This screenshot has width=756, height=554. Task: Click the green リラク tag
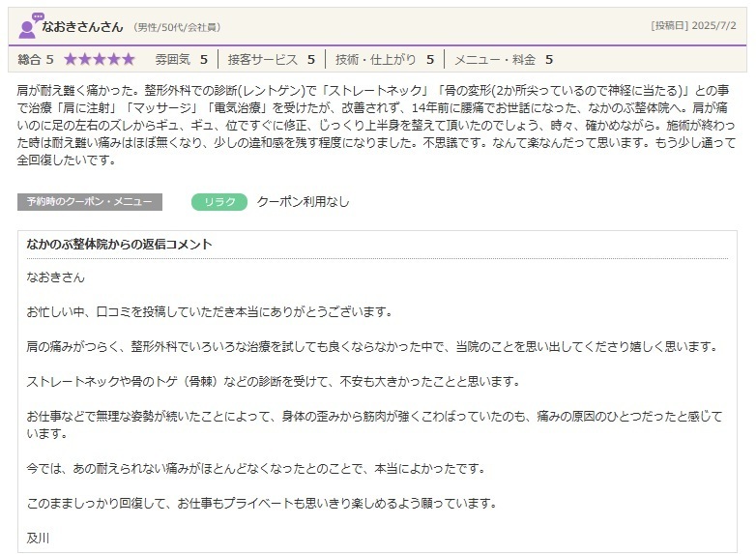[x=219, y=202]
